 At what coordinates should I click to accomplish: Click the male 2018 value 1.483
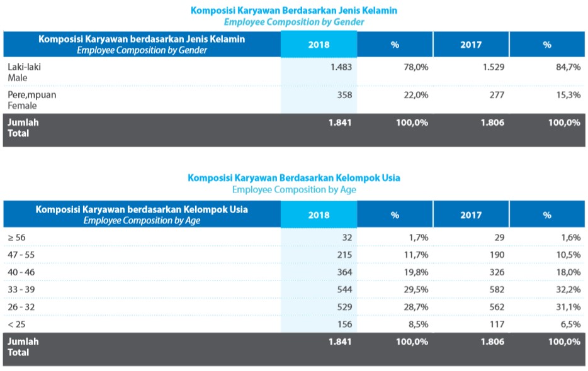pyautogui.click(x=341, y=67)
